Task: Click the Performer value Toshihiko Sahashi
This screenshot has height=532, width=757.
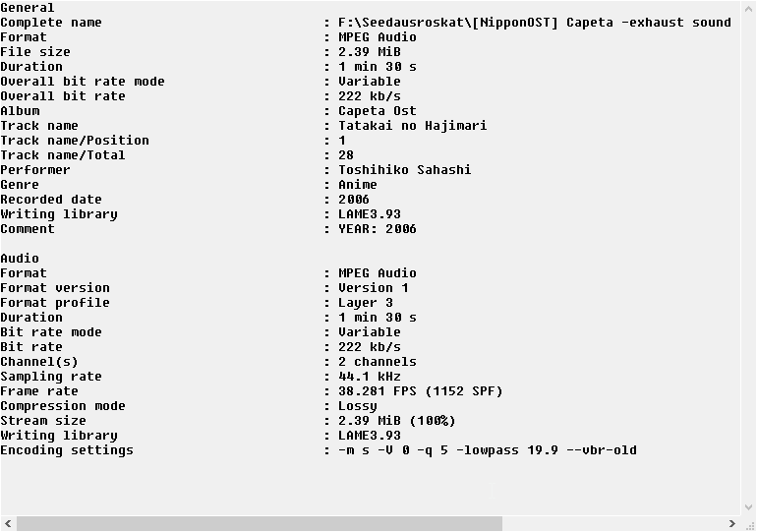Action: tap(404, 170)
